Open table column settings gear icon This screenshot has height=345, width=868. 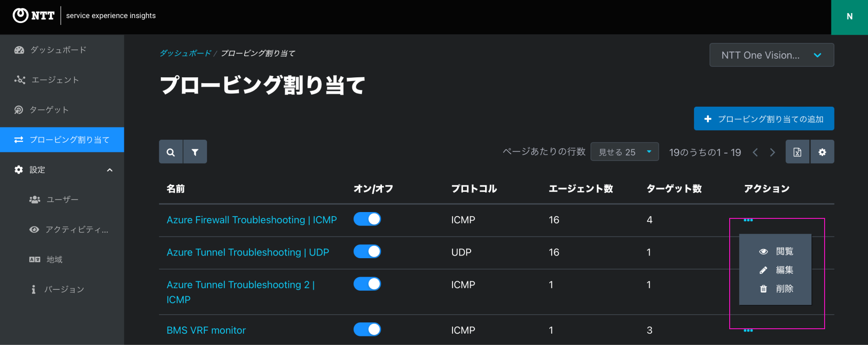822,152
